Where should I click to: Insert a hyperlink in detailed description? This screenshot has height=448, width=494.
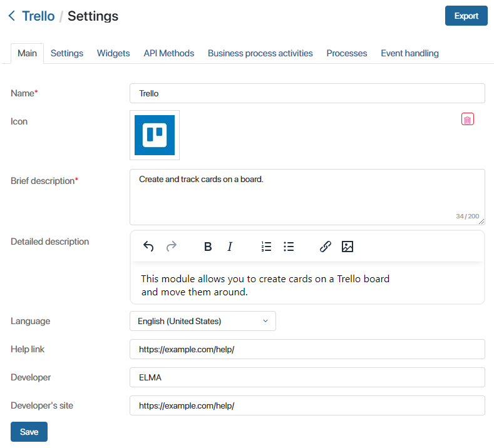click(x=326, y=247)
